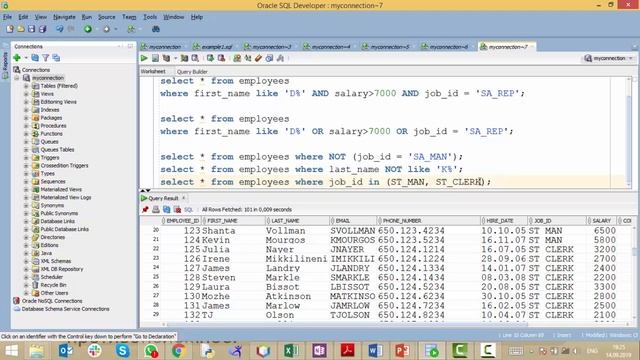Click the Rollback icon in worksheet toolbar
The height and width of the screenshot is (360, 640).
click(221, 58)
